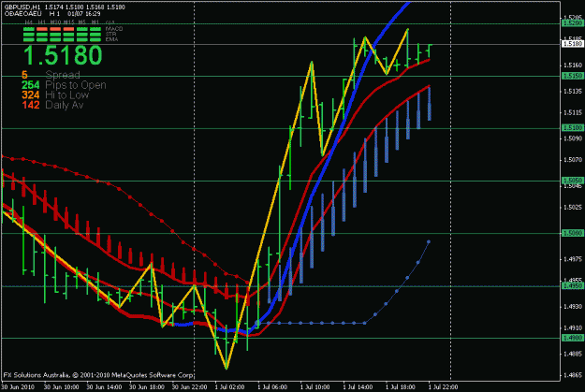
Task: Click the red MACD bar in H1 column
Action: click(x=42, y=29)
